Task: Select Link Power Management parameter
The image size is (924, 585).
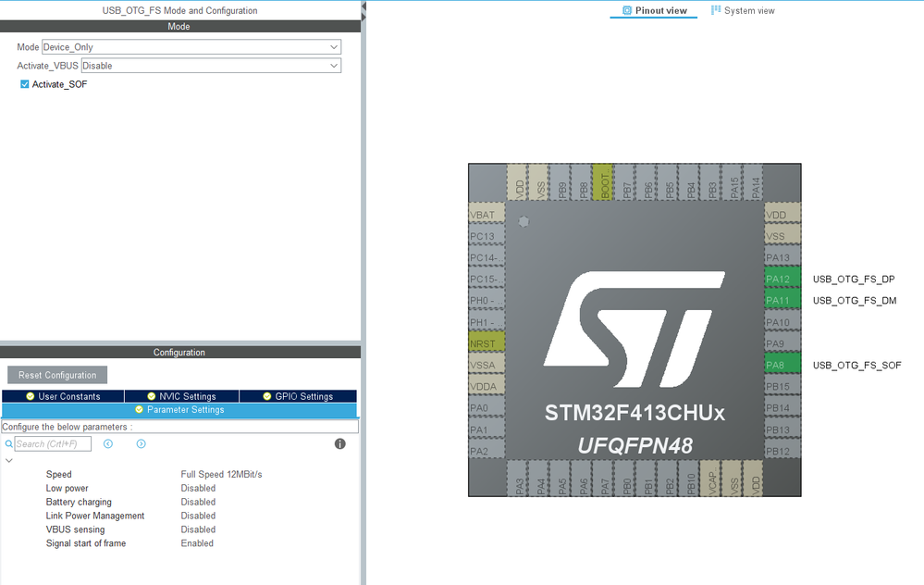Action: pos(95,516)
